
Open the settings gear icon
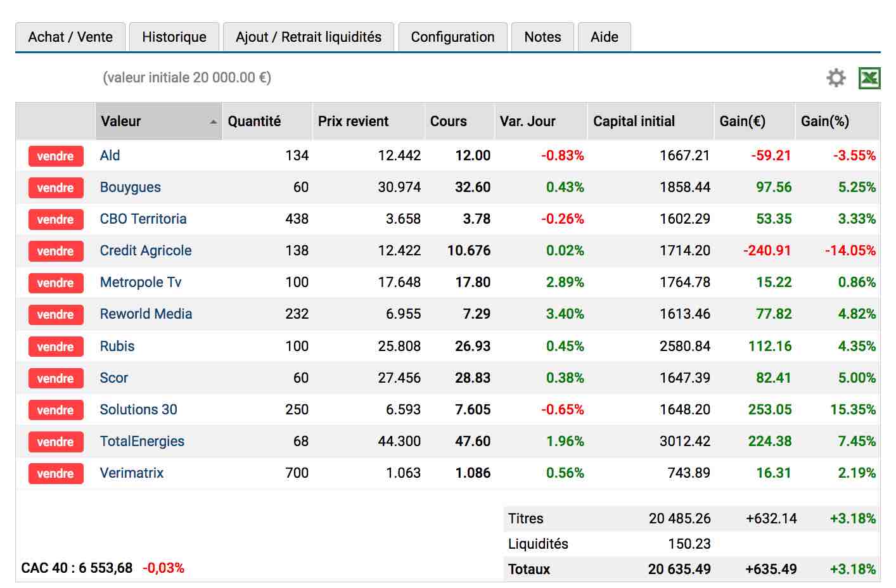click(836, 78)
